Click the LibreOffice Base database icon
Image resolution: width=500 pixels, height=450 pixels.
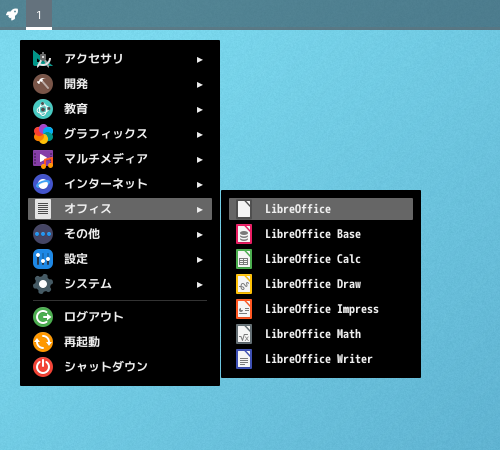(244, 234)
